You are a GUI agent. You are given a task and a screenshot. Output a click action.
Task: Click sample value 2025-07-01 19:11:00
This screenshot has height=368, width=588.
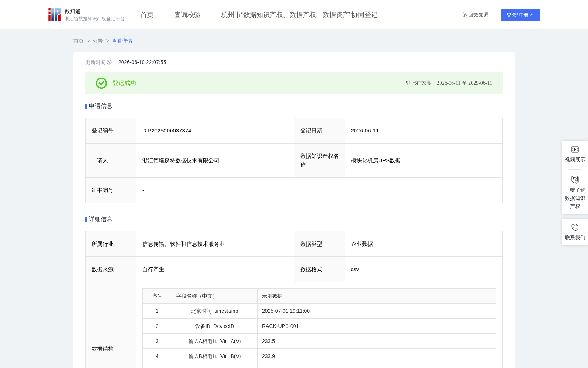point(286,311)
